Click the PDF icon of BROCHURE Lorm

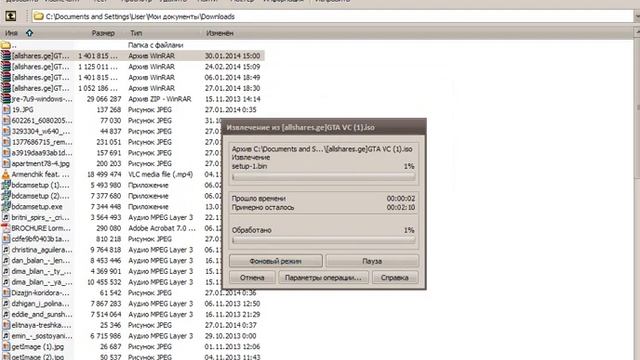coord(6,228)
